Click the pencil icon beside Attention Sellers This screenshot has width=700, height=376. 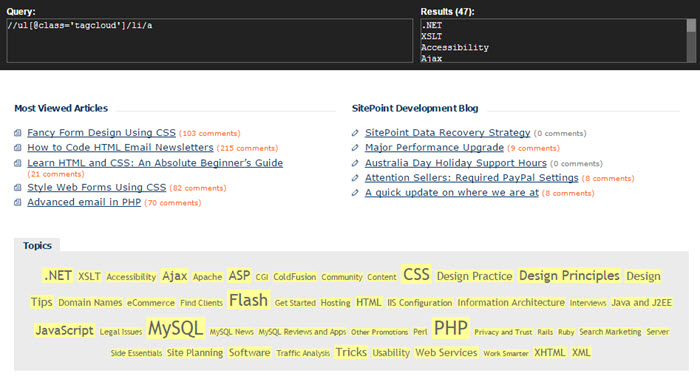(355, 178)
